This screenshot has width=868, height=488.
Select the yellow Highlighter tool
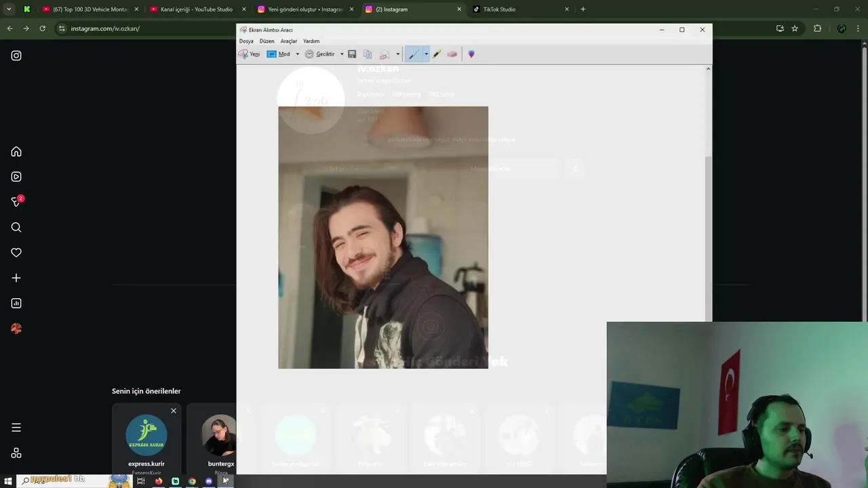[x=437, y=54]
